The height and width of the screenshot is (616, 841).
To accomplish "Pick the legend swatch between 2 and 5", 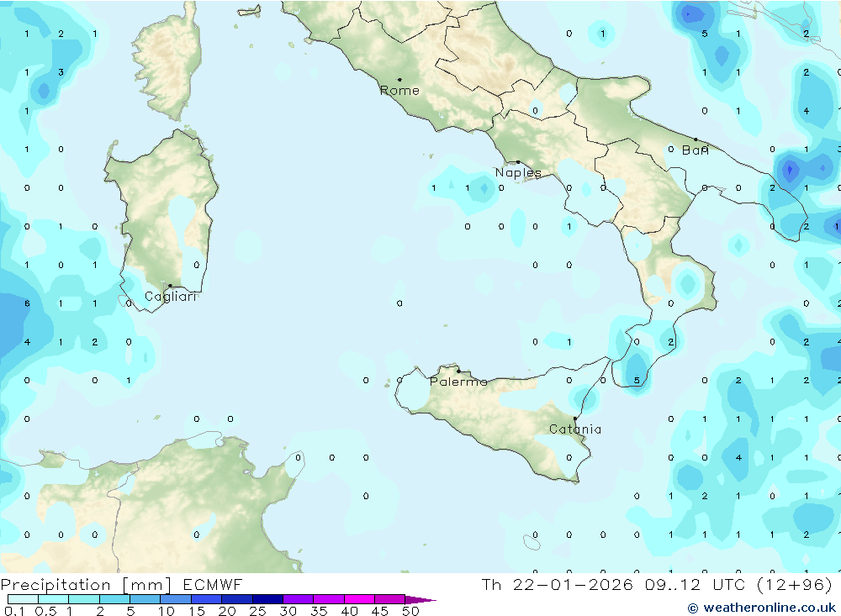I will click(x=114, y=599).
